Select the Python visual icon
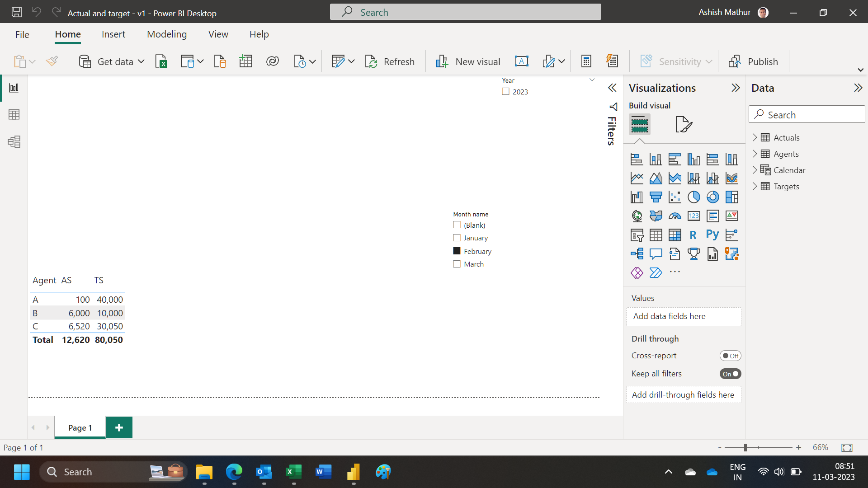Viewport: 868px width, 488px height. click(712, 235)
